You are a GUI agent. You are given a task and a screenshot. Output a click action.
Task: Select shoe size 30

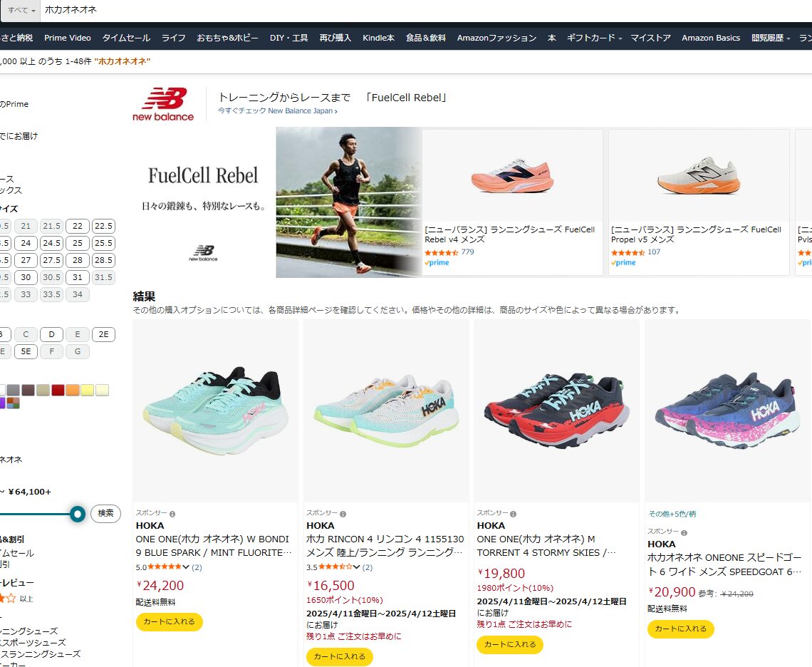pos(26,277)
